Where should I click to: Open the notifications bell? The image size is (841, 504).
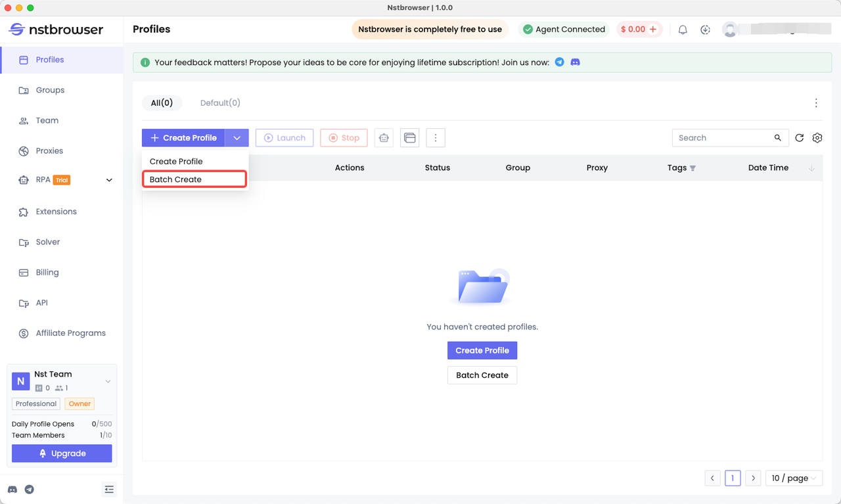click(x=683, y=30)
